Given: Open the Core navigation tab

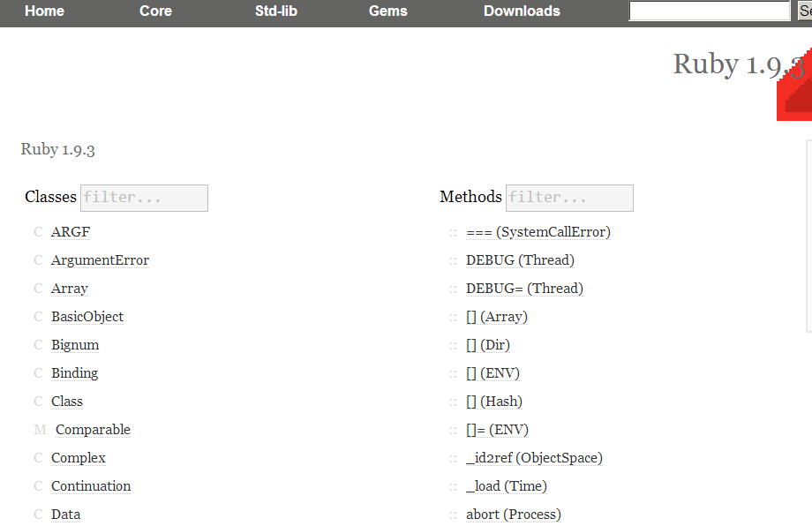Looking at the screenshot, I should (x=155, y=11).
